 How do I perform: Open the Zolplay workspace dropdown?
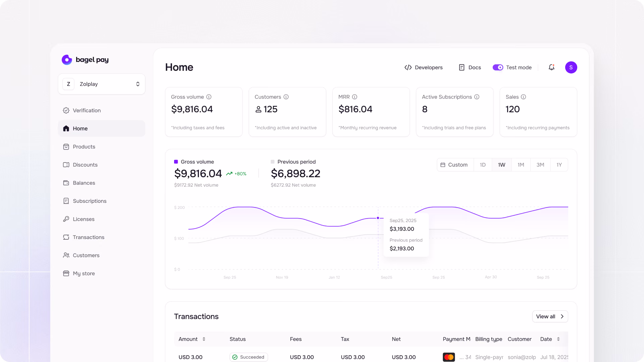pos(102,84)
